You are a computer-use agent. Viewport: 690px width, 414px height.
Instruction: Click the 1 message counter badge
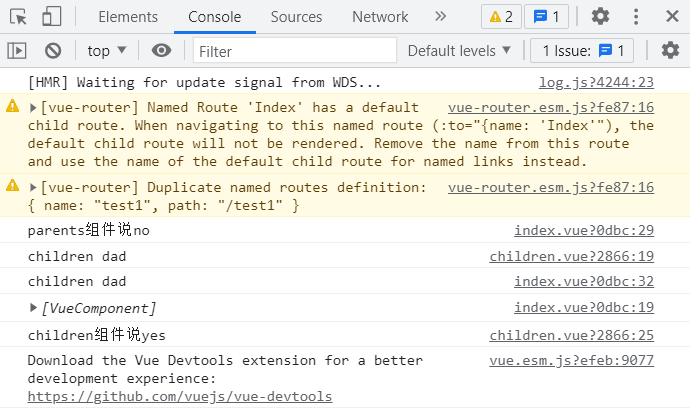click(546, 17)
